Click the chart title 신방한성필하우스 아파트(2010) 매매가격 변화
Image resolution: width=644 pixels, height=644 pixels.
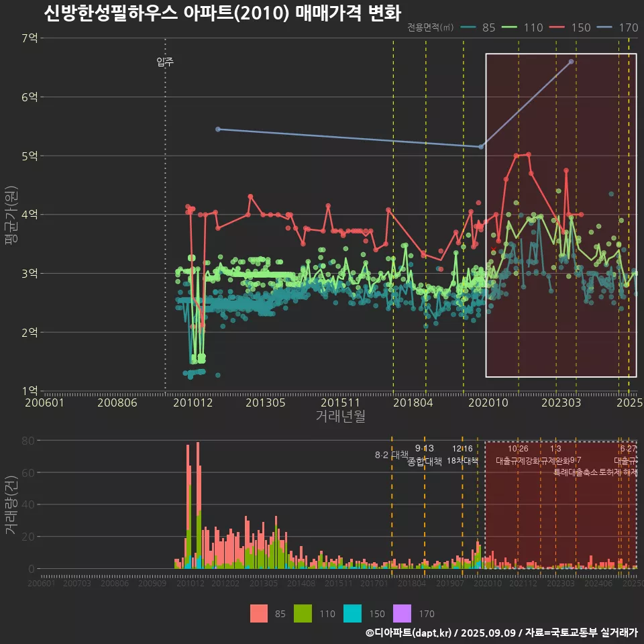[222, 13]
